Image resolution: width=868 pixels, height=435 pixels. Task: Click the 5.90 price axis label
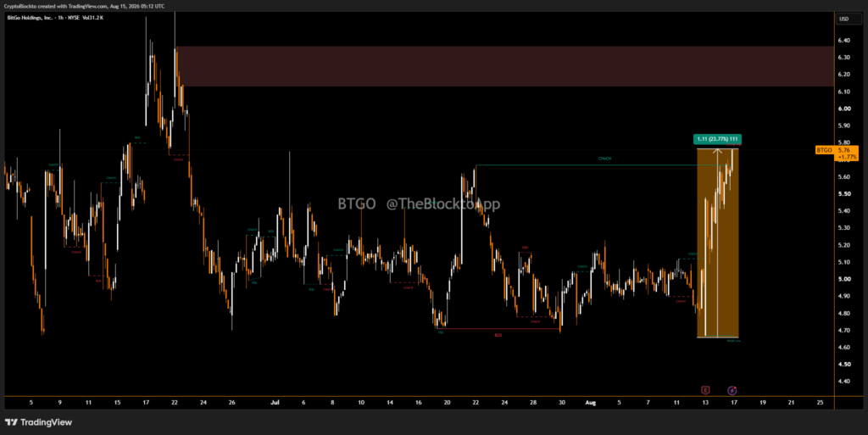tap(843, 125)
